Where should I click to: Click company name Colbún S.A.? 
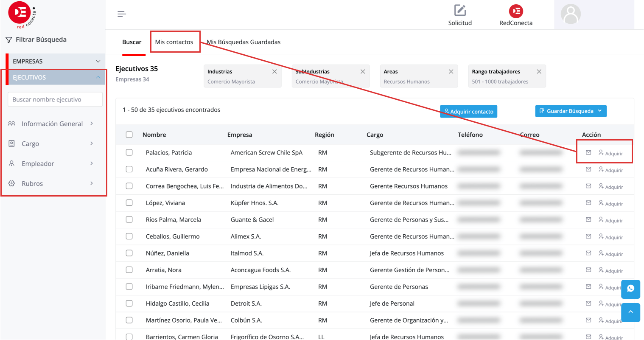click(246, 320)
